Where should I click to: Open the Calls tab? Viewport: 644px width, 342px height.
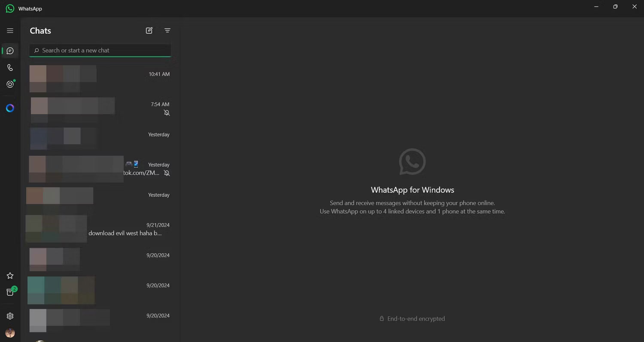coord(10,68)
